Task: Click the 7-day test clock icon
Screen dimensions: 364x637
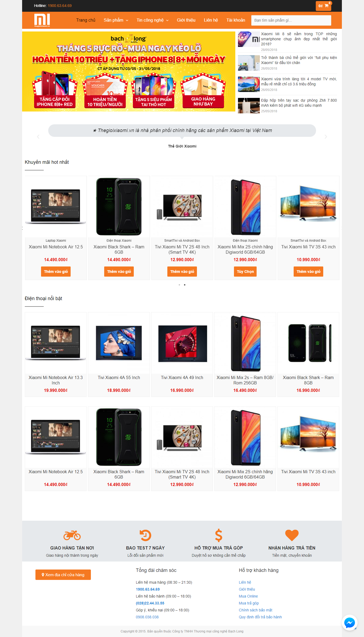Action: tap(145, 535)
